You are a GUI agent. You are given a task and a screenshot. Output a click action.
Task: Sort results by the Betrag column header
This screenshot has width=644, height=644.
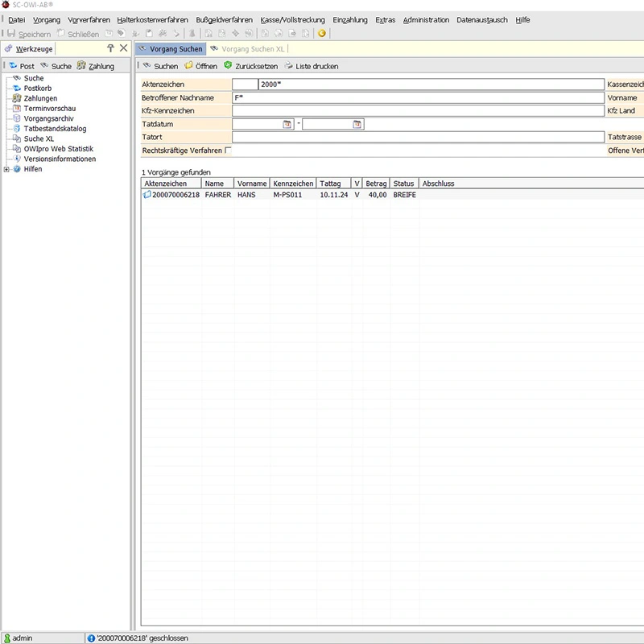(x=376, y=184)
